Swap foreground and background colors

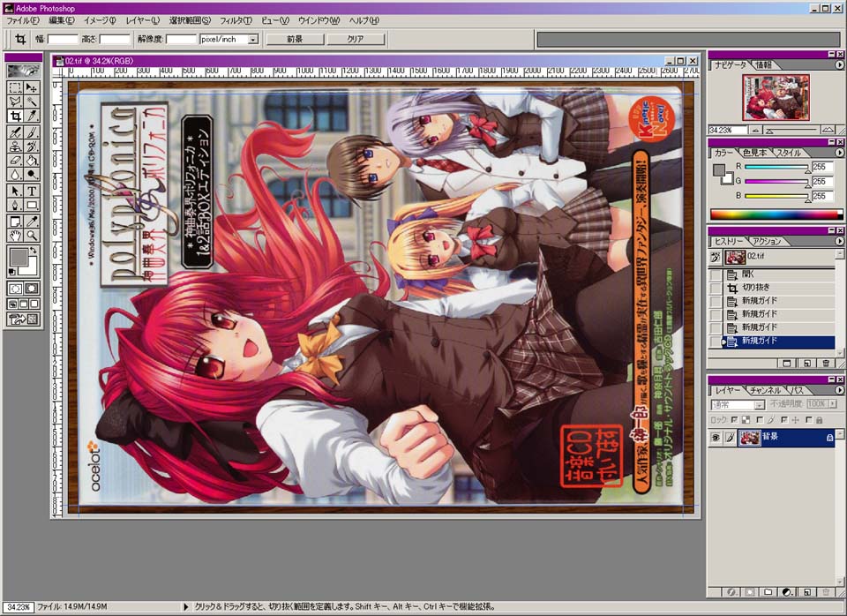(x=34, y=250)
